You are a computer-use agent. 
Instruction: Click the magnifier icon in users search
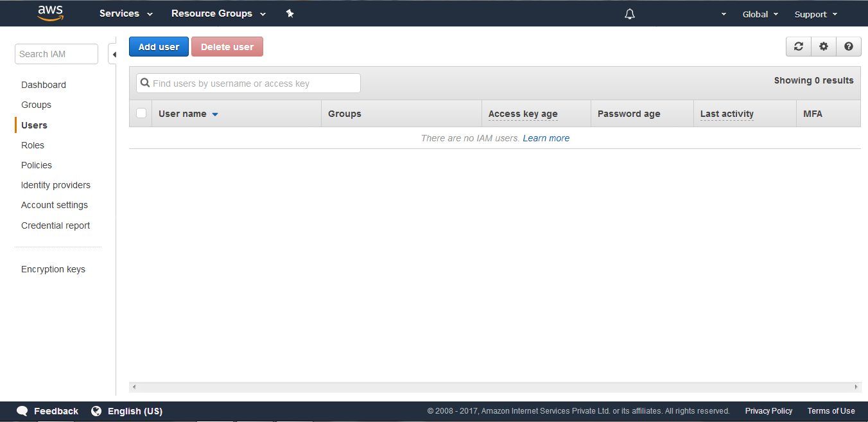pos(145,83)
